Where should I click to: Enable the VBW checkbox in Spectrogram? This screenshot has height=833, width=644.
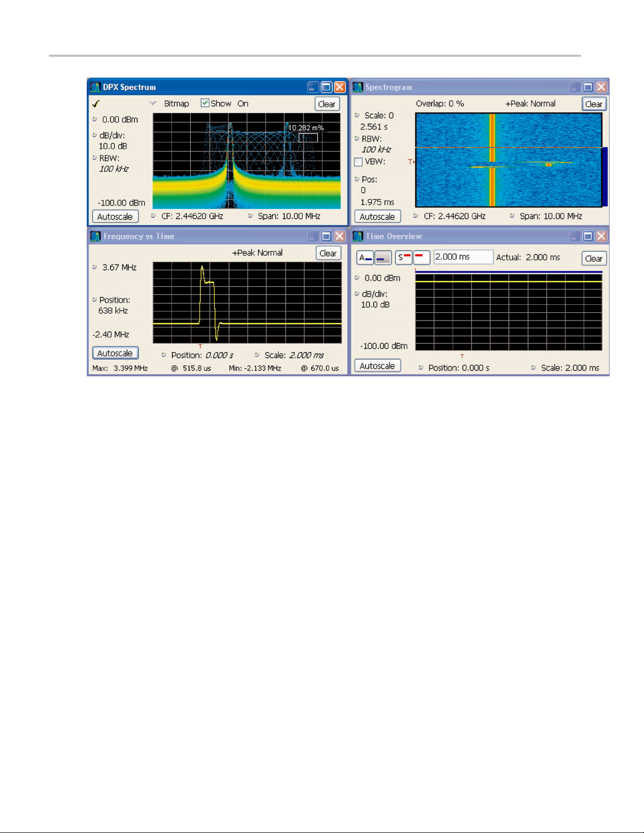pos(359,162)
